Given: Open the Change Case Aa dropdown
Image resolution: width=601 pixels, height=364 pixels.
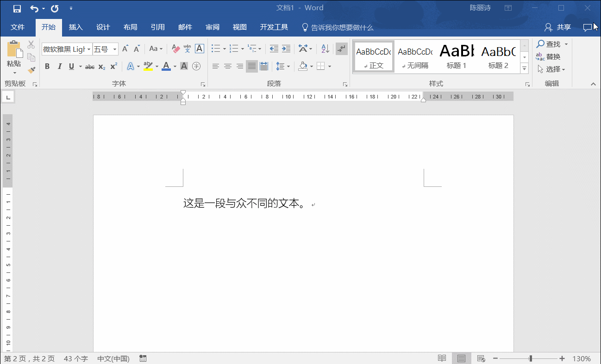Looking at the screenshot, I should 156,49.
